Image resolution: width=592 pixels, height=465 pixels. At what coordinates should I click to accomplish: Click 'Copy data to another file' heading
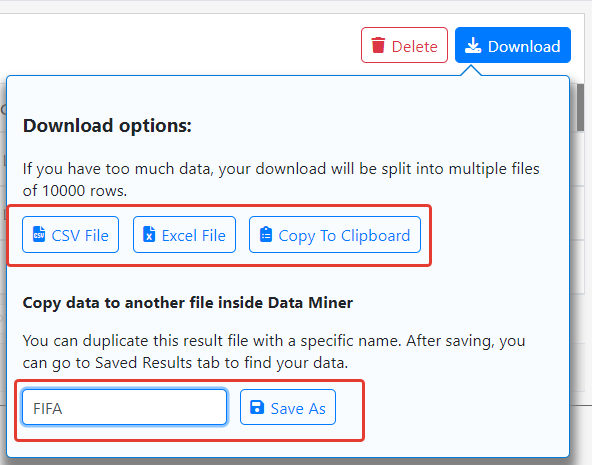coord(188,303)
